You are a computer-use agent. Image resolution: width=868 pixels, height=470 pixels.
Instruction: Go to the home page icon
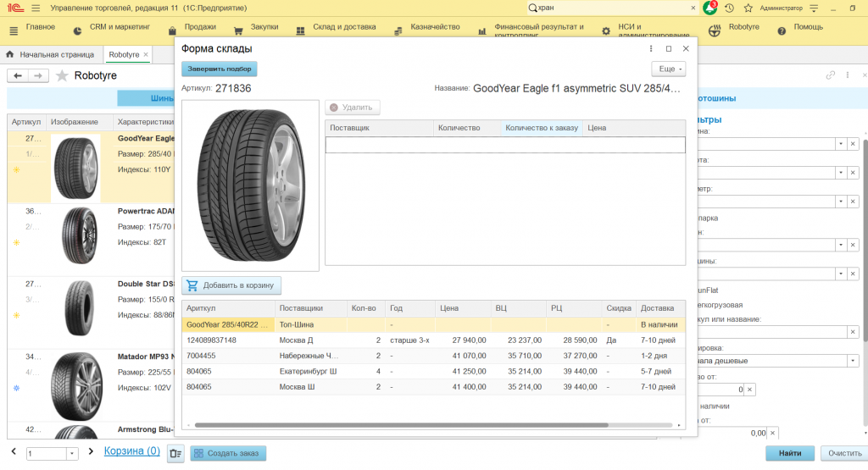(x=10, y=54)
